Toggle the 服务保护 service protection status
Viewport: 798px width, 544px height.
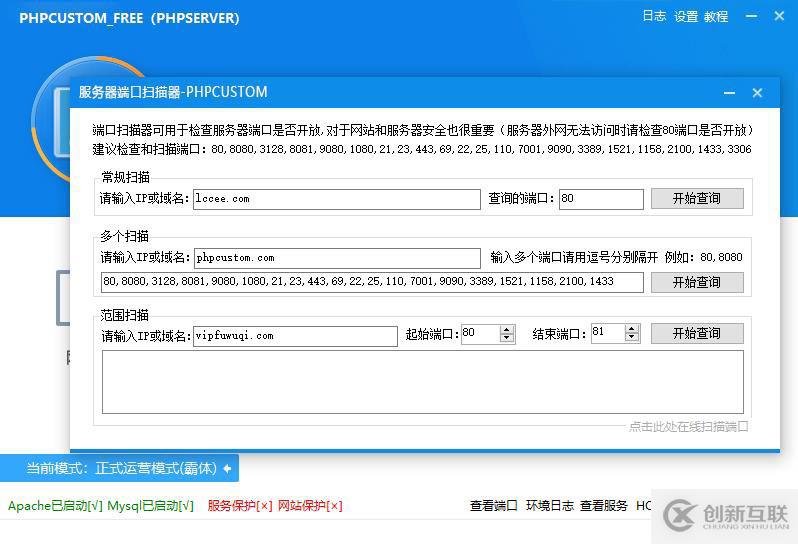[240, 506]
